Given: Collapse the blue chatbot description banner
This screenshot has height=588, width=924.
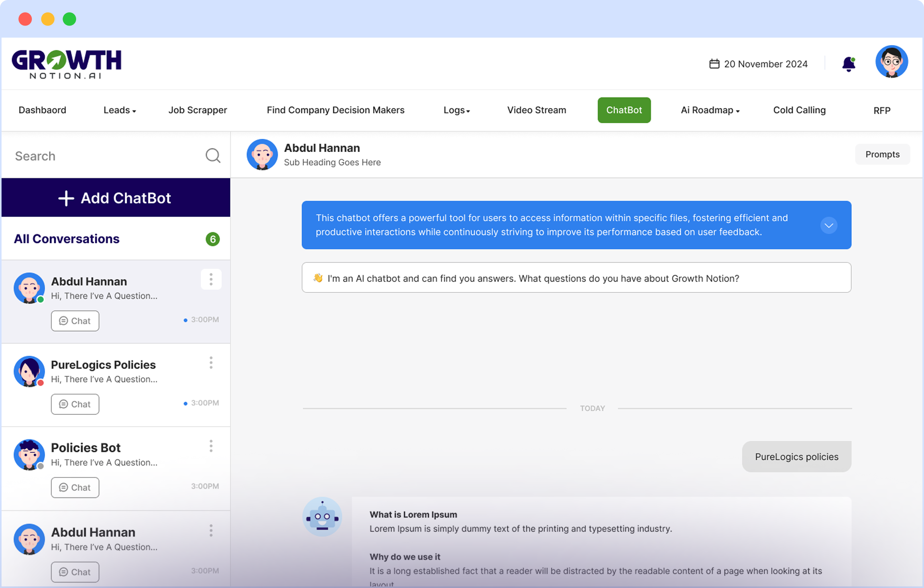Looking at the screenshot, I should click(x=829, y=225).
